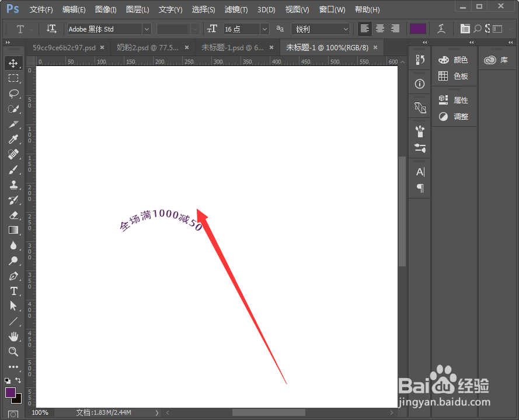Enable right align text

395,29
